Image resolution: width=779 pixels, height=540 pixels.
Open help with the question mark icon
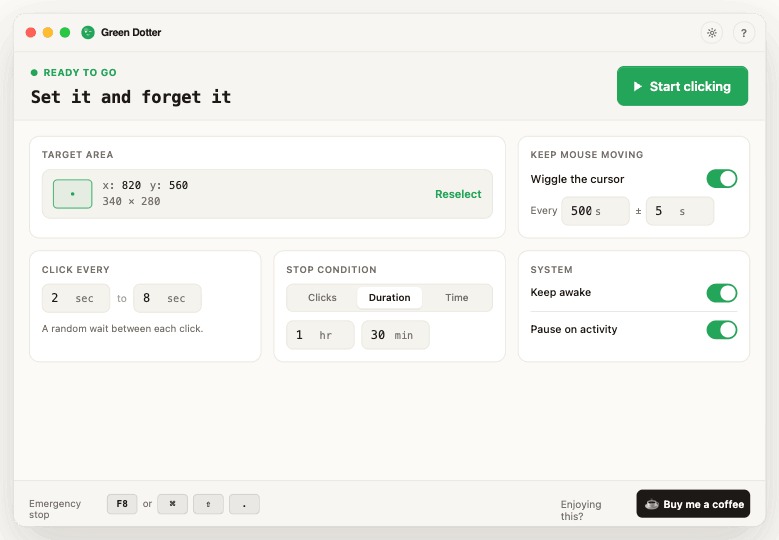point(743,33)
